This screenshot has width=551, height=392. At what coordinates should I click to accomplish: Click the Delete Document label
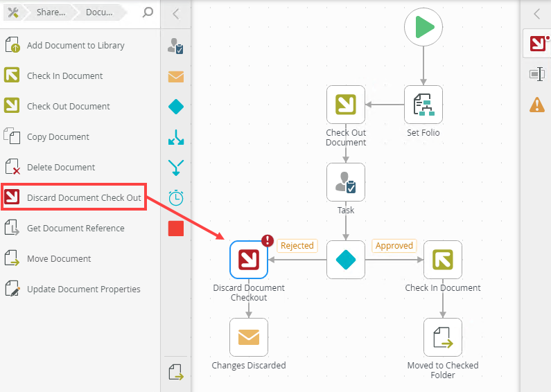point(61,167)
